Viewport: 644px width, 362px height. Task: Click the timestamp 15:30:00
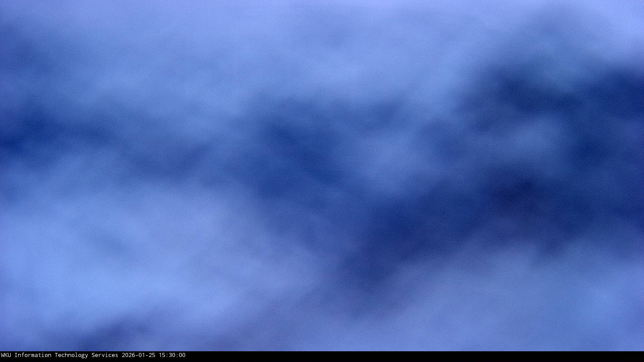172,355
